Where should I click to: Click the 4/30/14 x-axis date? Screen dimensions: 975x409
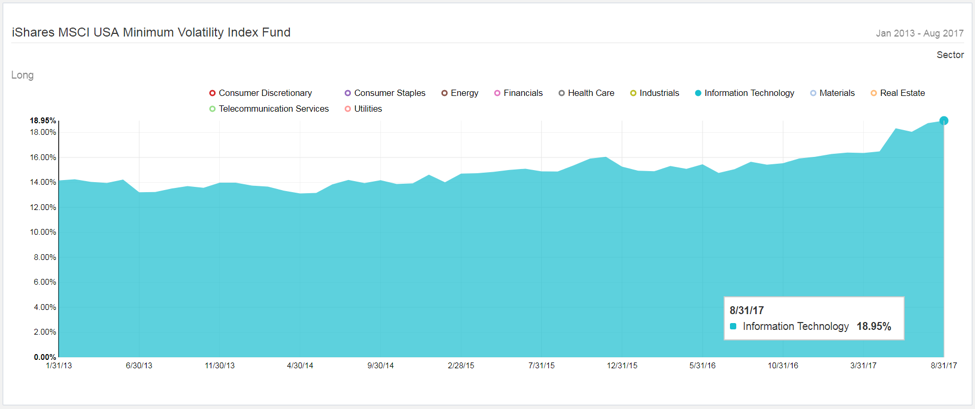[300, 365]
